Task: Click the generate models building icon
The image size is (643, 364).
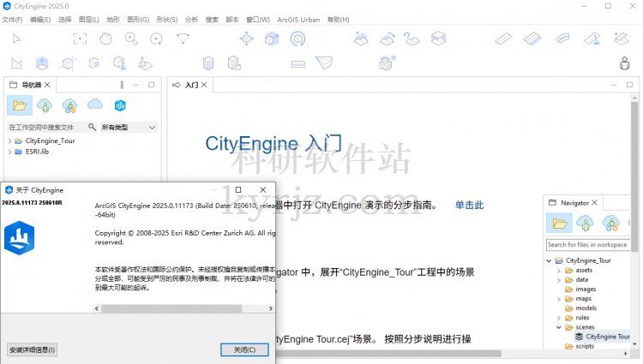Action: pos(208,63)
